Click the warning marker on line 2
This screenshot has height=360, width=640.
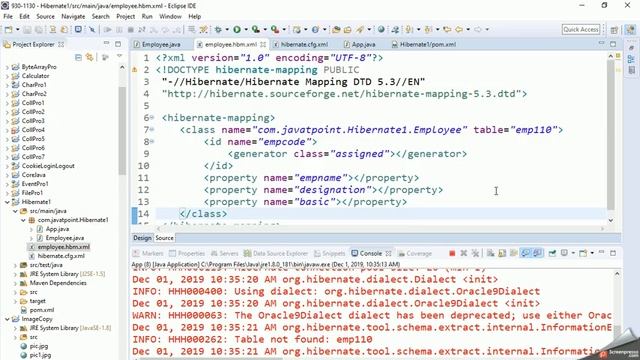pyautogui.click(x=134, y=70)
